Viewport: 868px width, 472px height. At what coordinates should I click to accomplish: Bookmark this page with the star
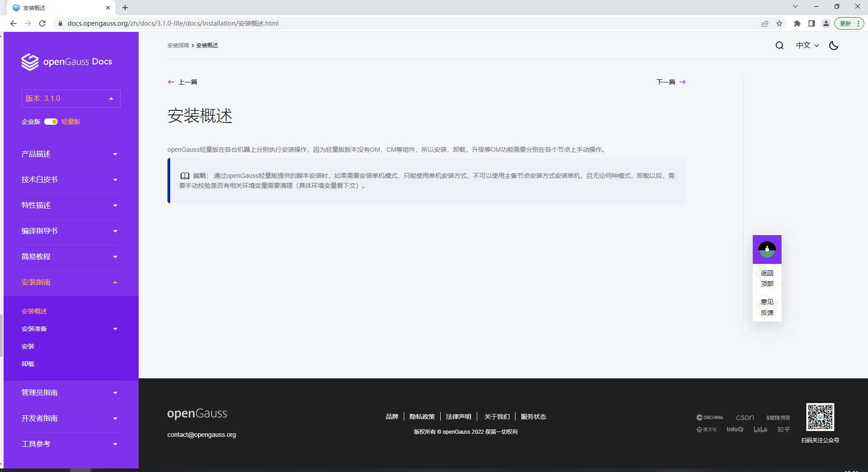click(x=779, y=23)
